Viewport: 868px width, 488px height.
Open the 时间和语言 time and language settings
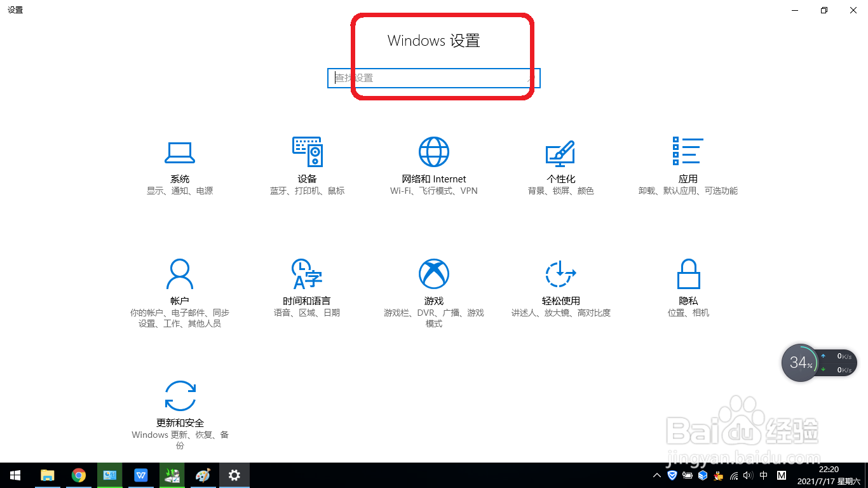point(307,288)
